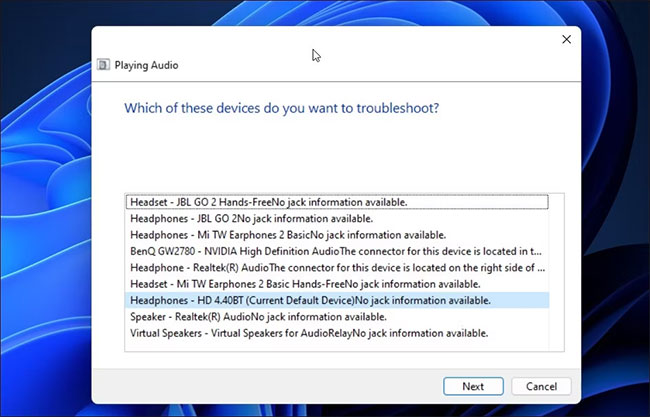Select Headset - JBL GO 2 Hands-Free
Screen dimensions: 650x417
[268, 202]
